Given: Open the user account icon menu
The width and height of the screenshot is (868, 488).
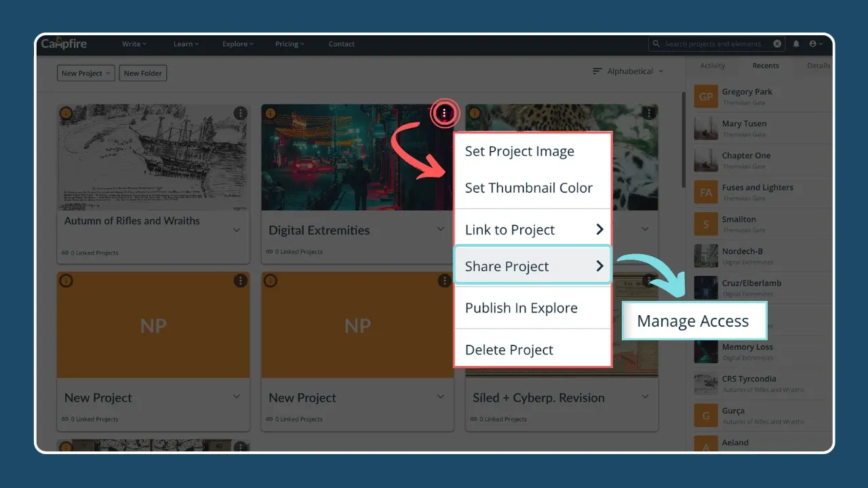Looking at the screenshot, I should click(815, 44).
